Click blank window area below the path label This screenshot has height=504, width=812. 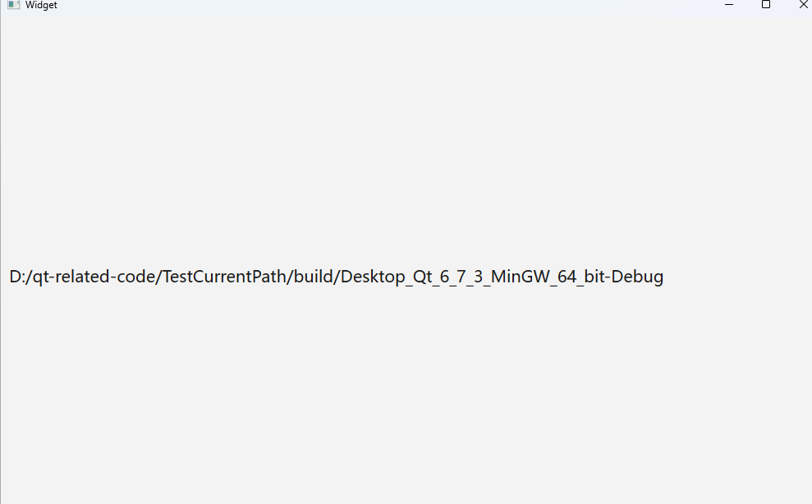406,394
